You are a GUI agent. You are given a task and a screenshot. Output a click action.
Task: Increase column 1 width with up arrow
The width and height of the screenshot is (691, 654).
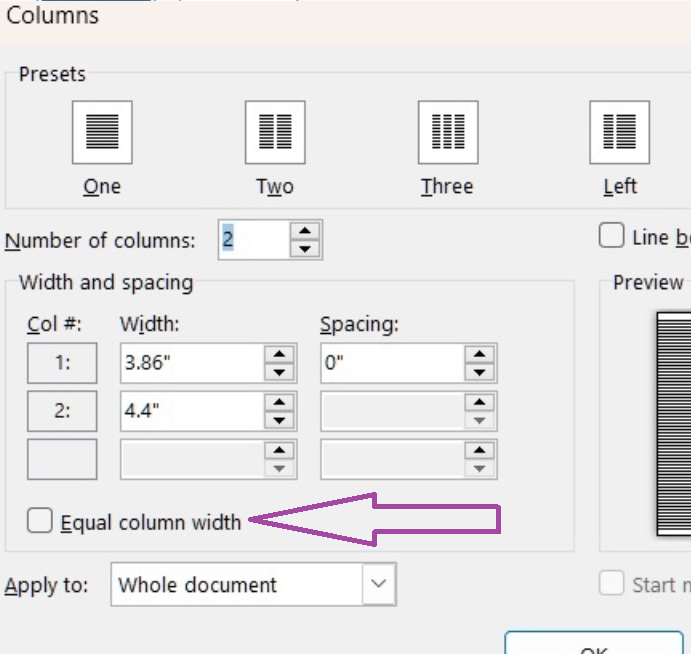(279, 354)
